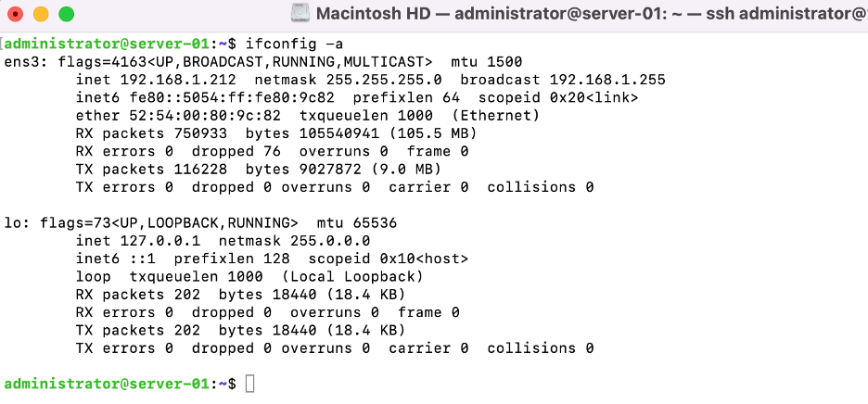The image size is (868, 404).
Task: Click the Macintosh HD disk icon in title bar
Action: [x=300, y=14]
